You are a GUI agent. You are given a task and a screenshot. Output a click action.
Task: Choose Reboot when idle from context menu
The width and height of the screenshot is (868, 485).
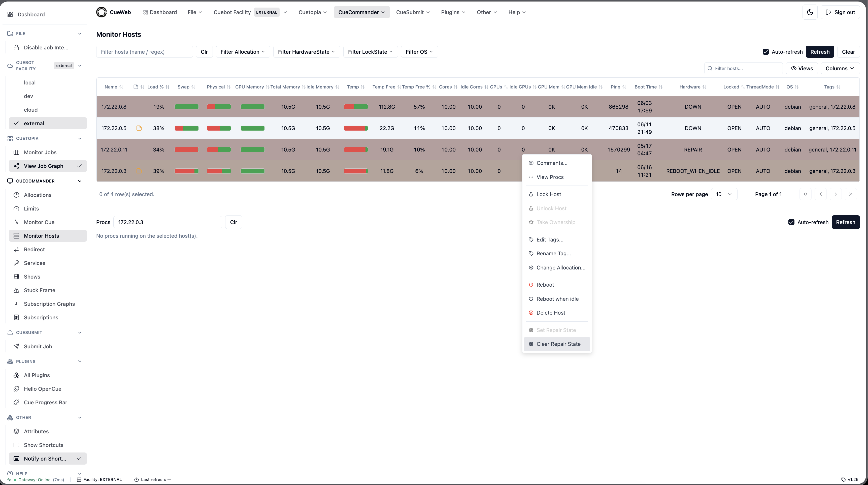tap(557, 299)
